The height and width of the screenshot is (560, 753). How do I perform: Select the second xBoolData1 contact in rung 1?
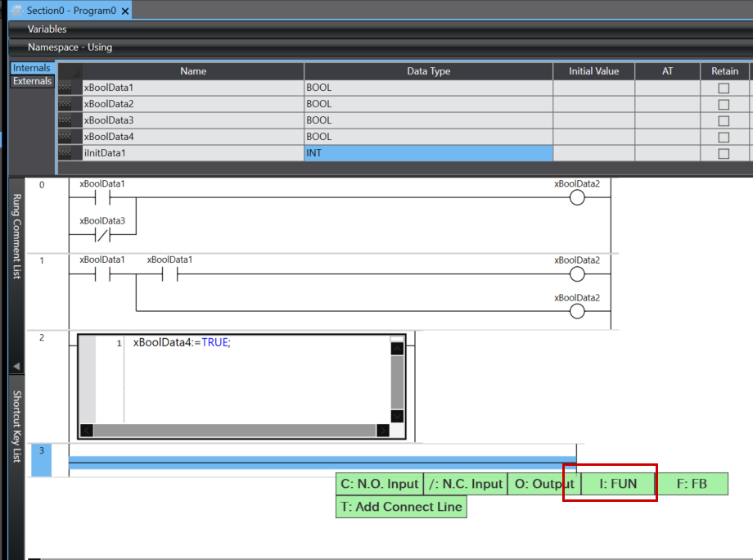click(169, 274)
